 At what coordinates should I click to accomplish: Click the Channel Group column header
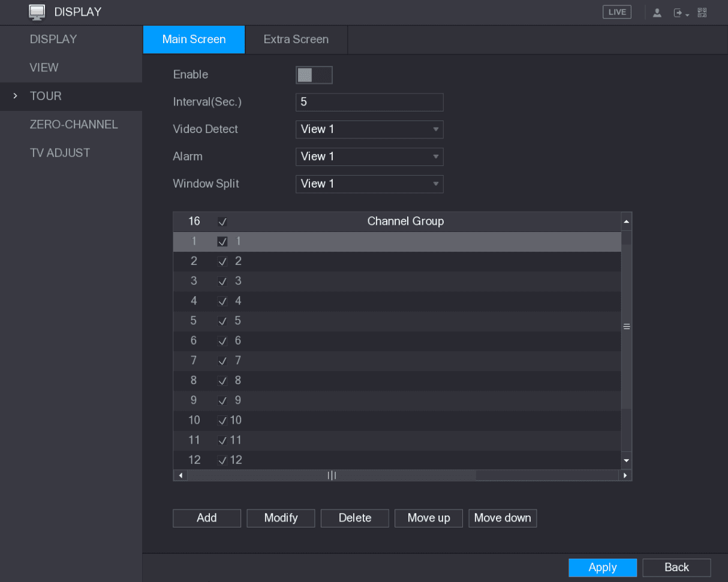(x=405, y=222)
